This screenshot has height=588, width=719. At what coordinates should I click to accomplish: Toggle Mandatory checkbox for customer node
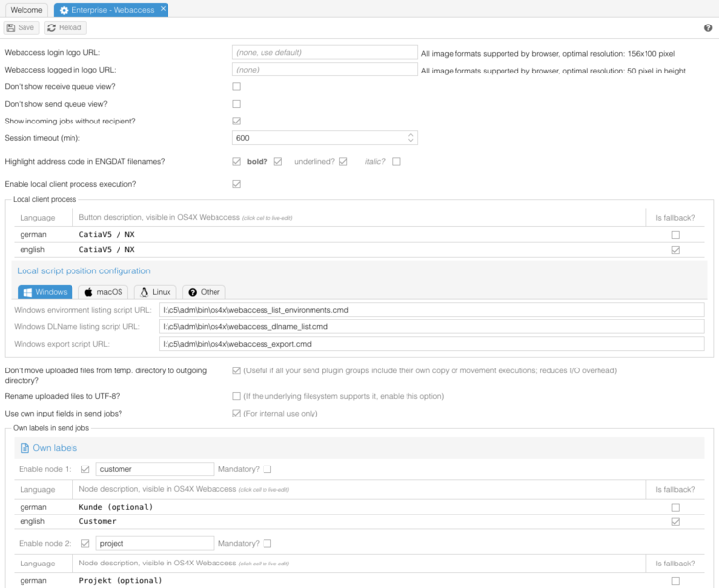point(266,469)
